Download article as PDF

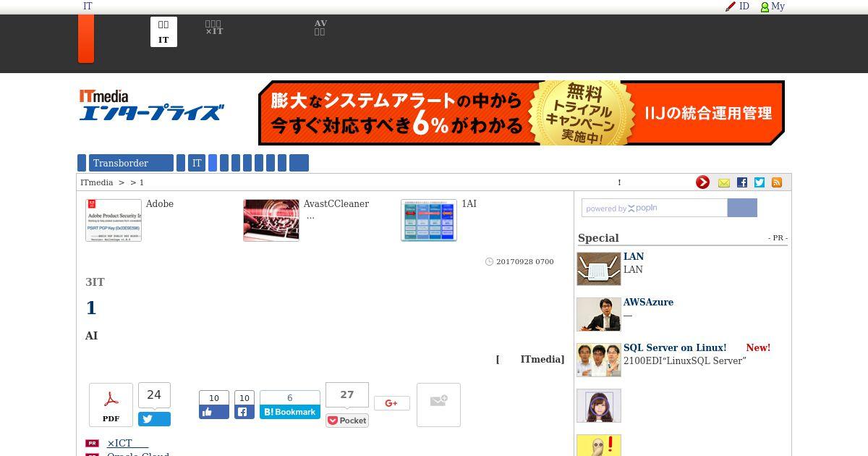click(x=111, y=405)
